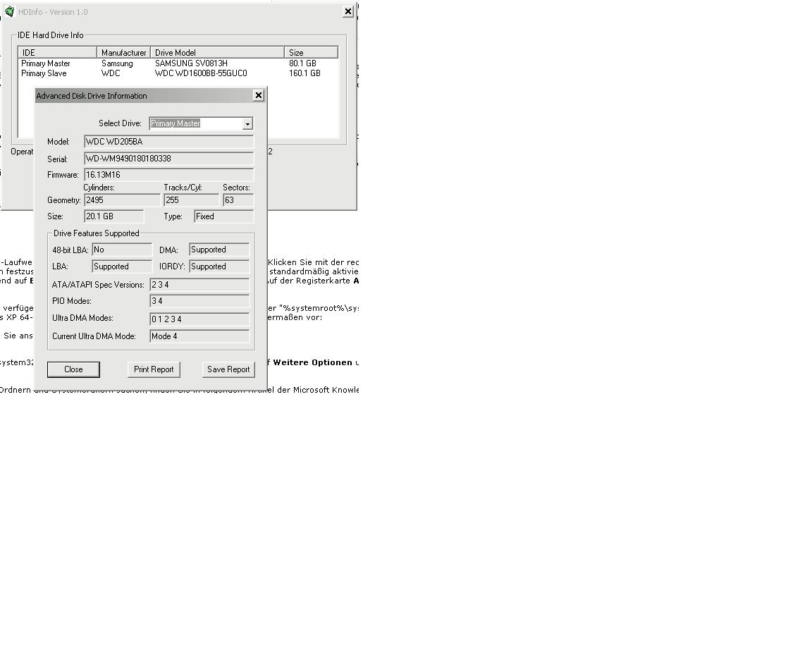Click the 48-bit LBA field showing No
Image resolution: width=812 pixels, height=650 pixels.
[122, 250]
